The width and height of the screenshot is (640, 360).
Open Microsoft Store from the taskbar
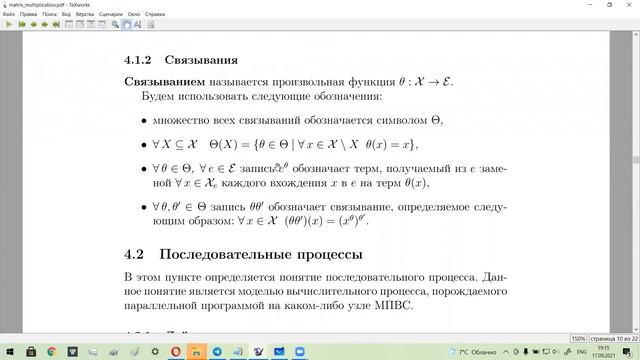(x=31, y=351)
